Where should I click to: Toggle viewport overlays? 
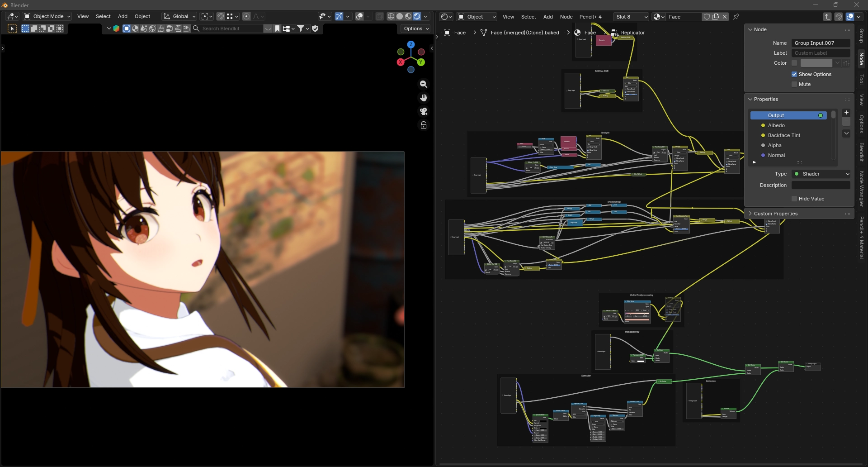point(360,16)
